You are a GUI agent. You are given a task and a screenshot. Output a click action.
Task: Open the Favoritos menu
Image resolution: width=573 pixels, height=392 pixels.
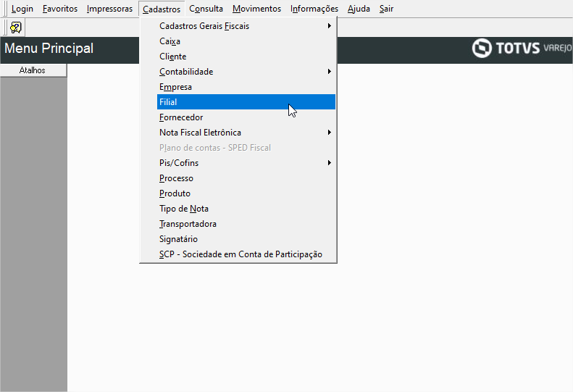(x=60, y=9)
